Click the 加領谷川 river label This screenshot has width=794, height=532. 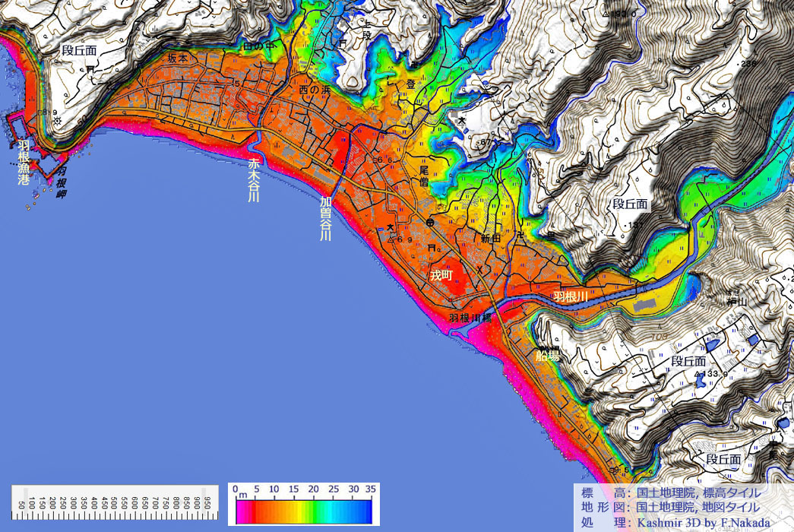(325, 217)
